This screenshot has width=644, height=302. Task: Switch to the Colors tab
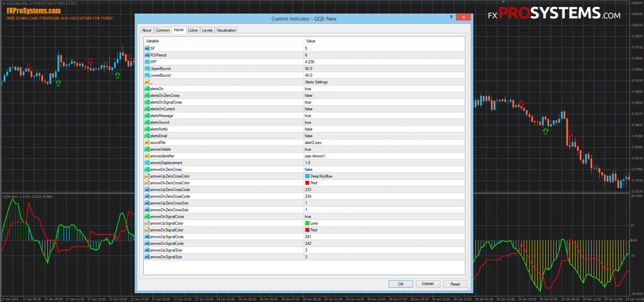pos(193,30)
